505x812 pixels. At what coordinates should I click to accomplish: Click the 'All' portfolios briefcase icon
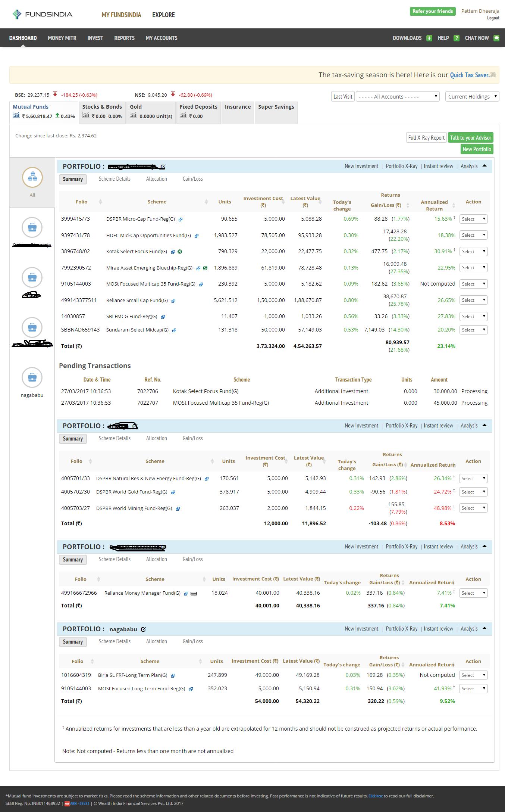32,177
